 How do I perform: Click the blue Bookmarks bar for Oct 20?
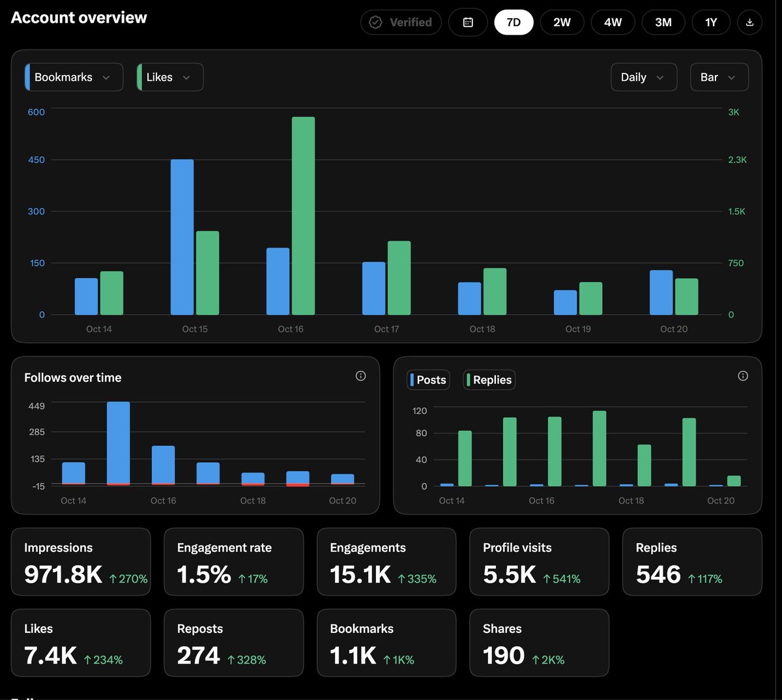point(661,293)
